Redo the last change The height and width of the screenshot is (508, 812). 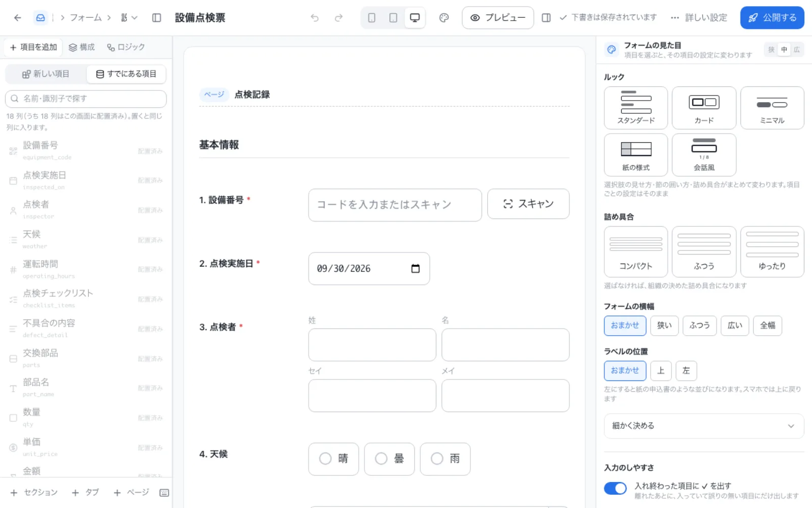pos(339,18)
